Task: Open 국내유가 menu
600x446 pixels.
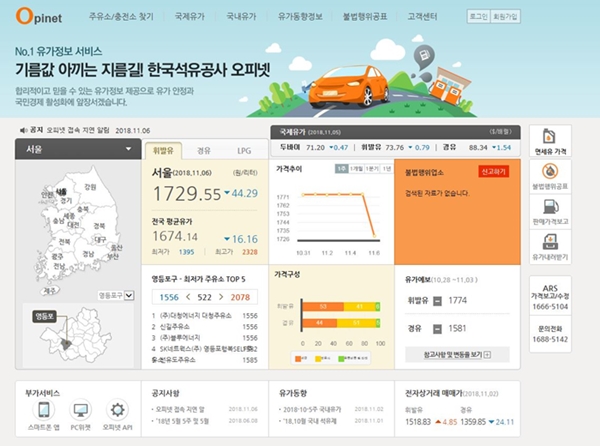Action: pos(241,16)
